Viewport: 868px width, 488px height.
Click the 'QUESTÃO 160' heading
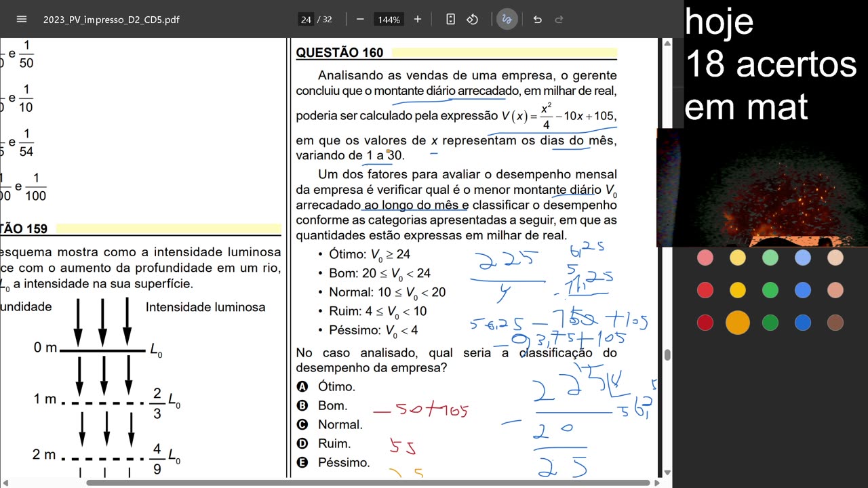point(340,53)
